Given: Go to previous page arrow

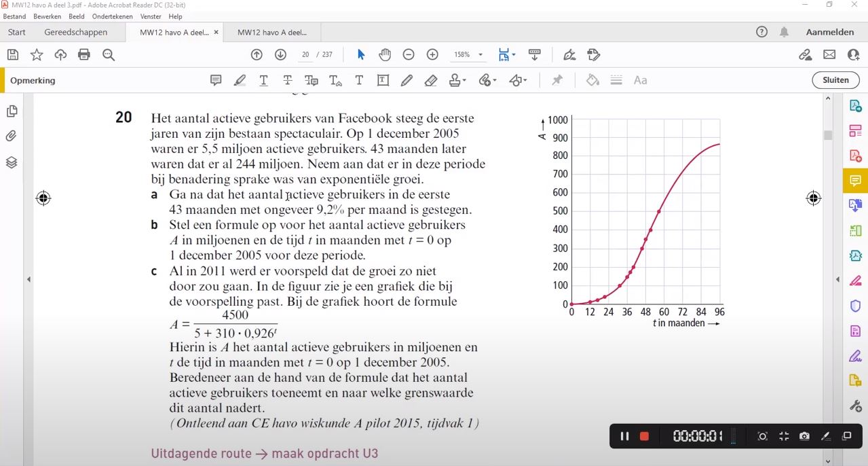Looking at the screenshot, I should click(x=257, y=55).
